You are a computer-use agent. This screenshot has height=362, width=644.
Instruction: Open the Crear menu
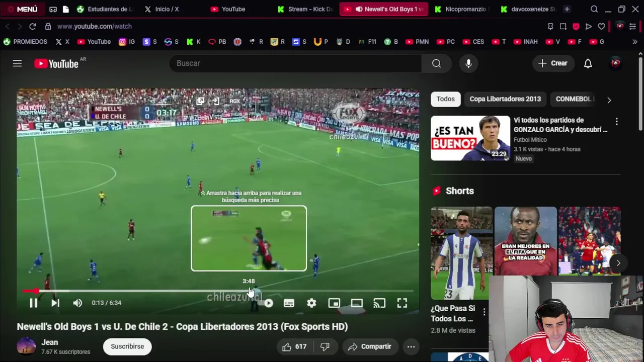point(552,63)
